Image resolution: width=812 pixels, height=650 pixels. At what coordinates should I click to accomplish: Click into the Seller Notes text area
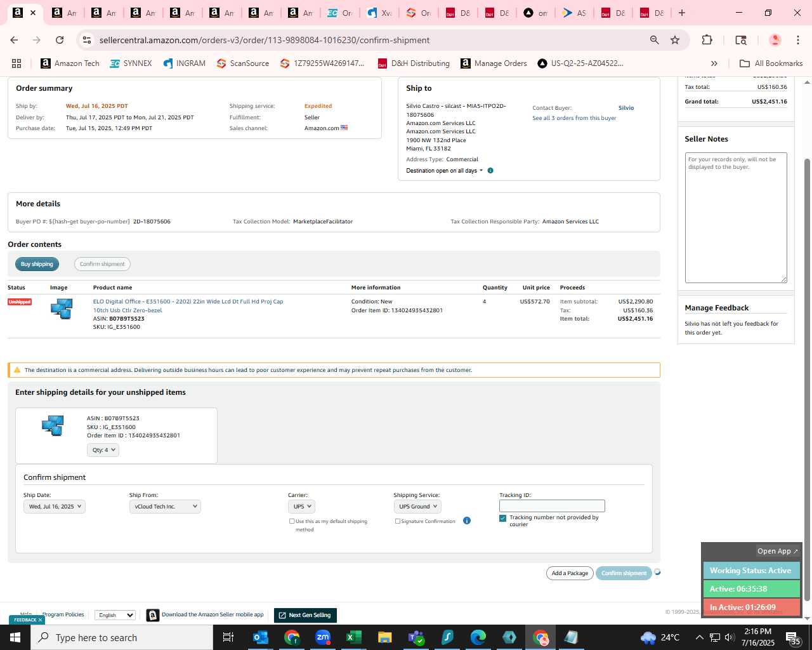point(736,218)
